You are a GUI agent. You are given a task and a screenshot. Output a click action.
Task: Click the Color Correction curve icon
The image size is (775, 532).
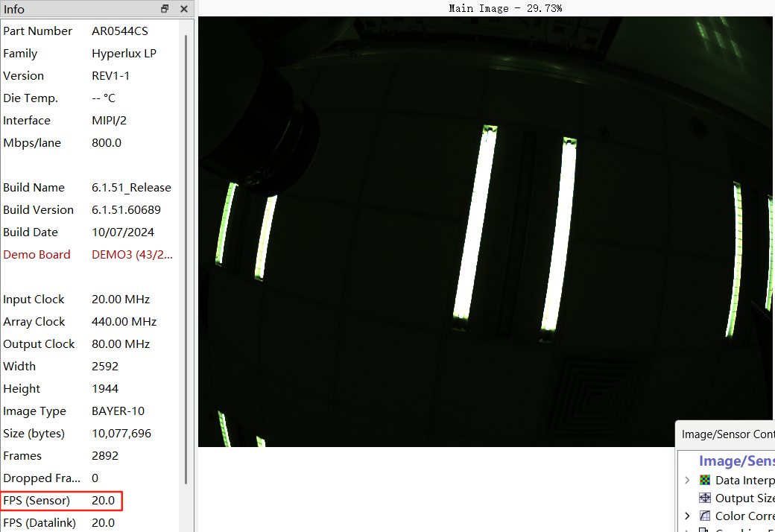pos(705,516)
